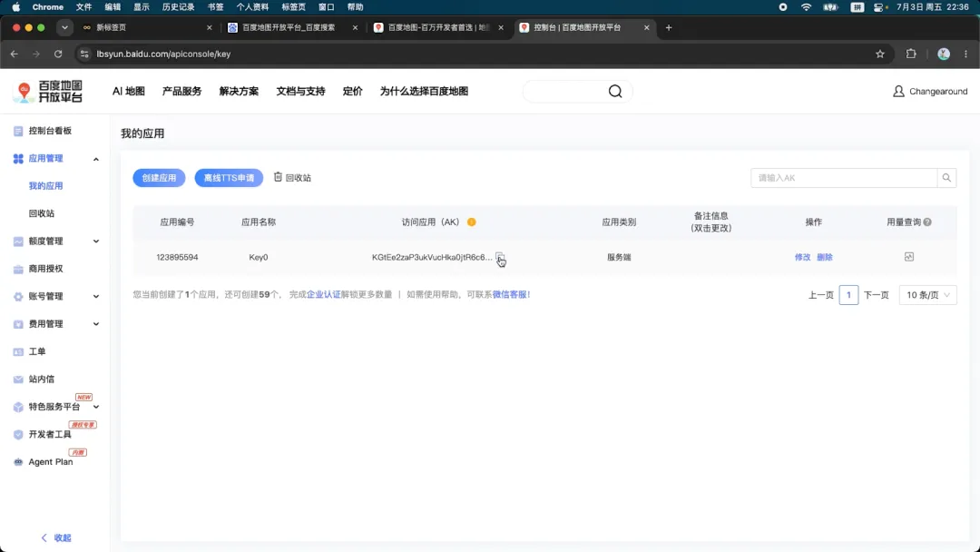This screenshot has height=552, width=980.
Task: Open the Chrome 历史记录 menu
Action: (x=178, y=7)
